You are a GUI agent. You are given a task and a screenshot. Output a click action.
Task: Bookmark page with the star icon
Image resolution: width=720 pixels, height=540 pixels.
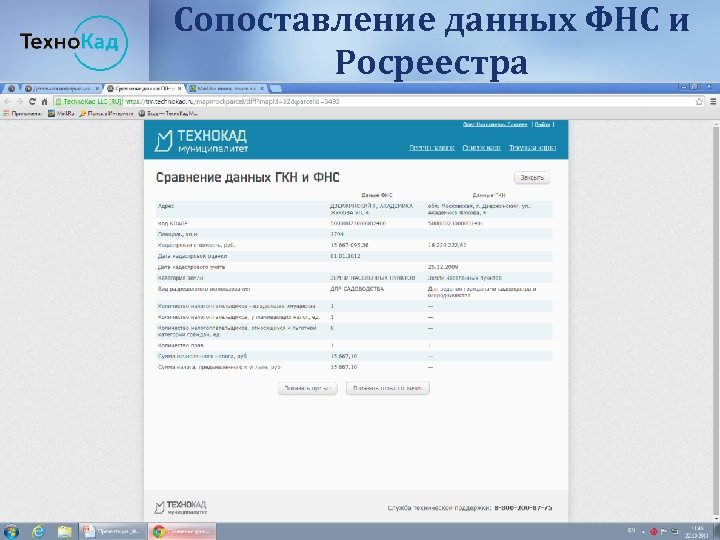[699, 101]
